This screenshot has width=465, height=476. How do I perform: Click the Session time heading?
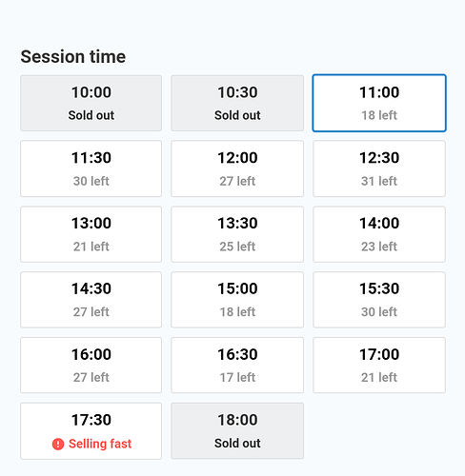pos(73,57)
